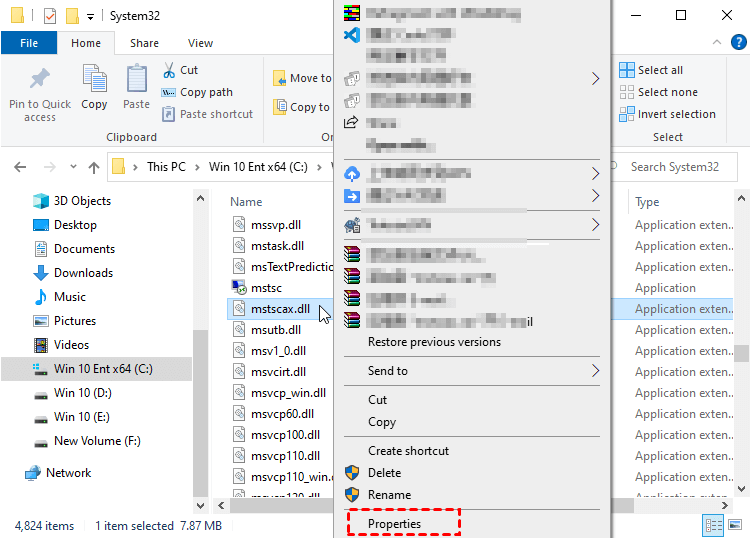Click the cloud upload context menu icon
The width and height of the screenshot is (751, 538).
click(x=352, y=173)
